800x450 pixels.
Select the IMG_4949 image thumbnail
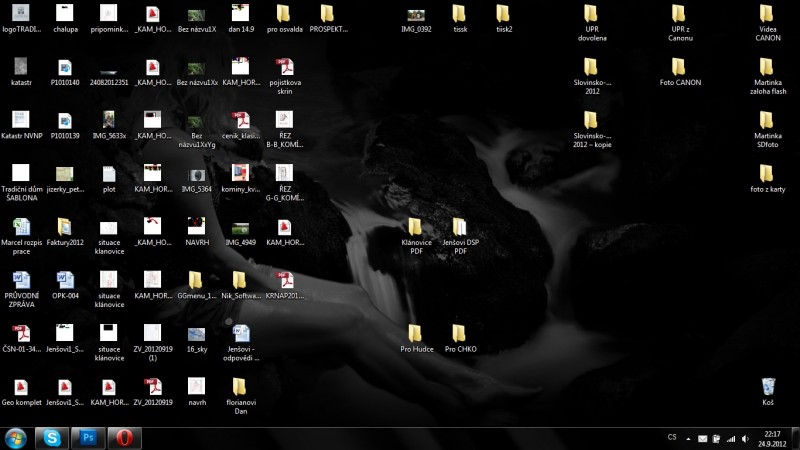240,228
